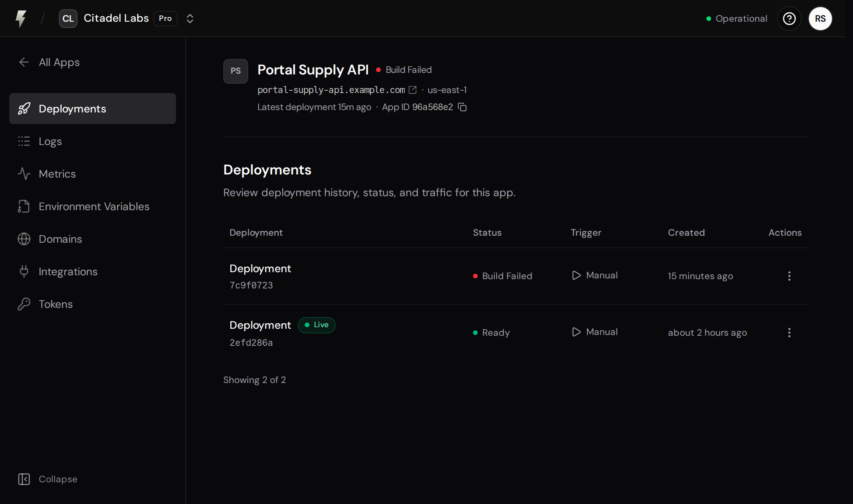Check the Operational system status

(x=737, y=19)
